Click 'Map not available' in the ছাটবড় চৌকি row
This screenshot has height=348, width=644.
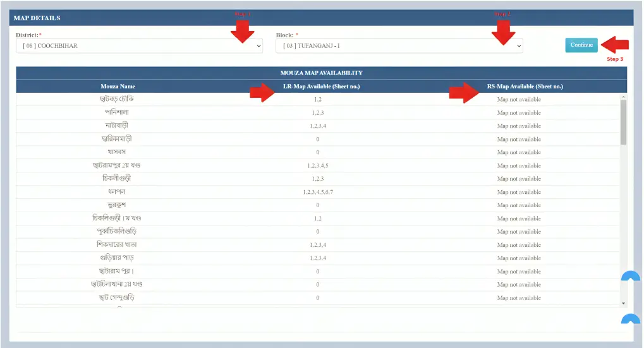pyautogui.click(x=519, y=99)
